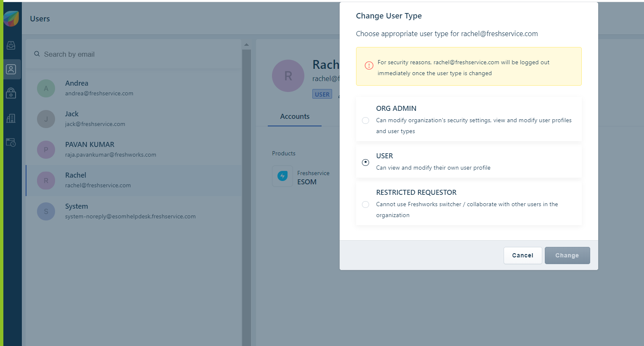644x346 pixels.
Task: Cancel the Change User Type dialog
Action: click(523, 255)
